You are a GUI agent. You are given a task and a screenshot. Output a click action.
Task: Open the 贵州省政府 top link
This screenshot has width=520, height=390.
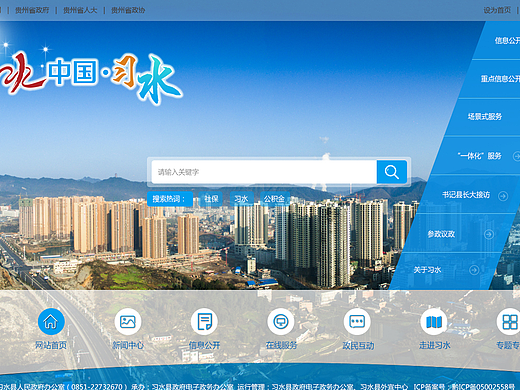coord(32,10)
